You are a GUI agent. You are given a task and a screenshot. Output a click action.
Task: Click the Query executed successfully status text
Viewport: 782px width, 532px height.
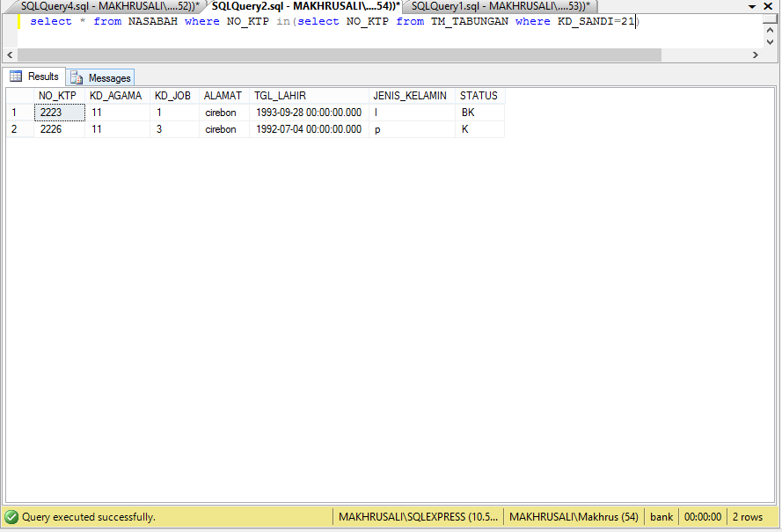tap(89, 517)
